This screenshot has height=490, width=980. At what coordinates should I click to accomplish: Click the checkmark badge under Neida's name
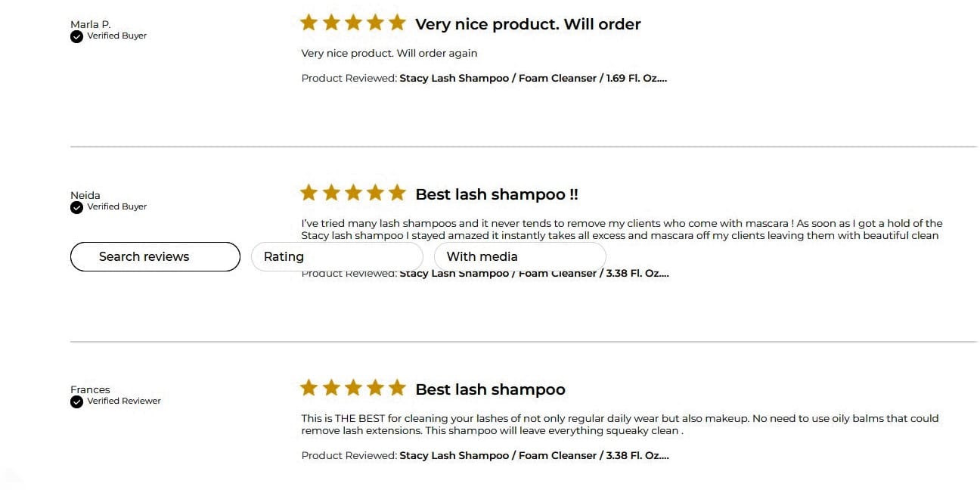(76, 207)
